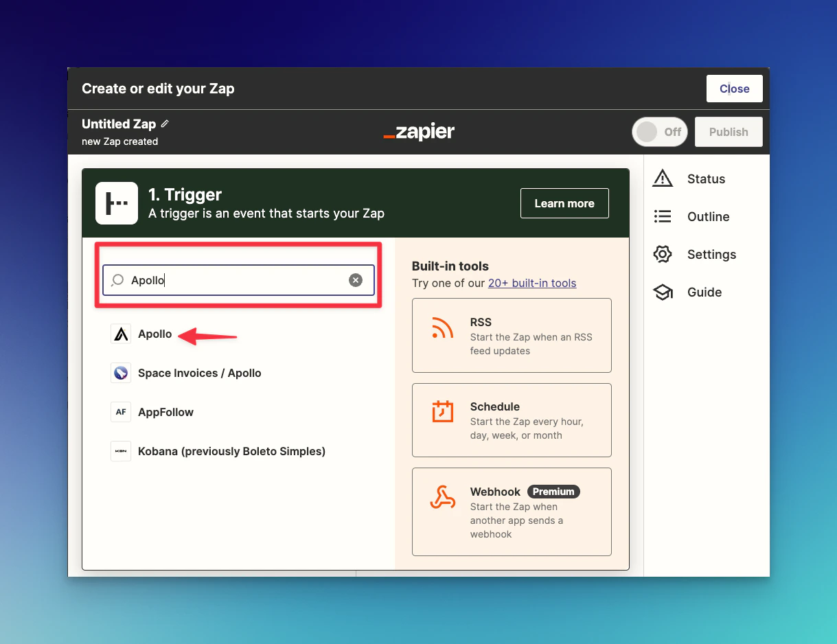Click the Learn more button
837x644 pixels.
[x=564, y=203]
